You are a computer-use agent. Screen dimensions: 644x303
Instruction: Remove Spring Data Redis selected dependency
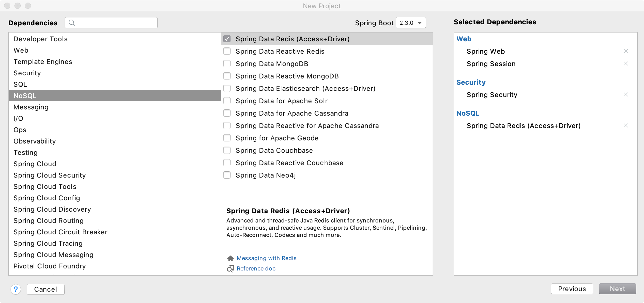pos(626,125)
